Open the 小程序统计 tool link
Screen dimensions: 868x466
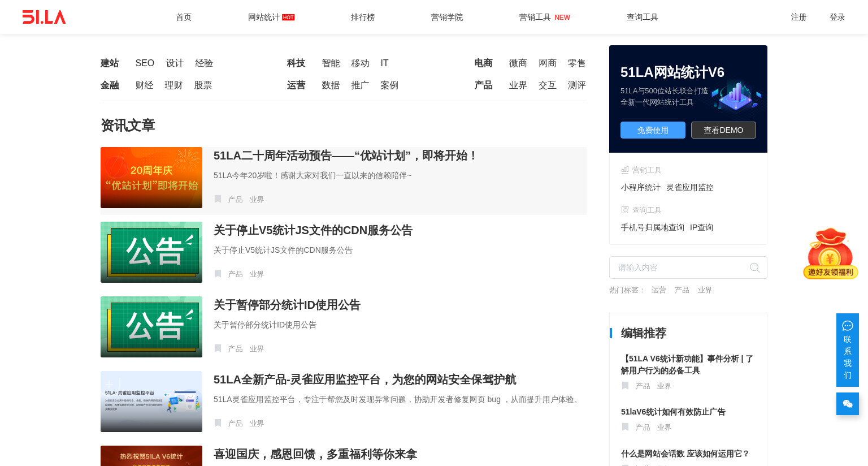pos(641,187)
